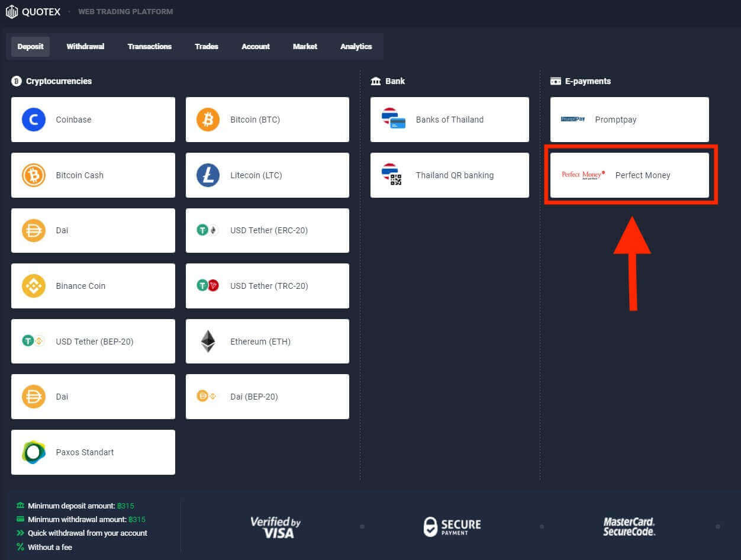Open the Market tab
Viewport: 741px width, 560px height.
(305, 47)
